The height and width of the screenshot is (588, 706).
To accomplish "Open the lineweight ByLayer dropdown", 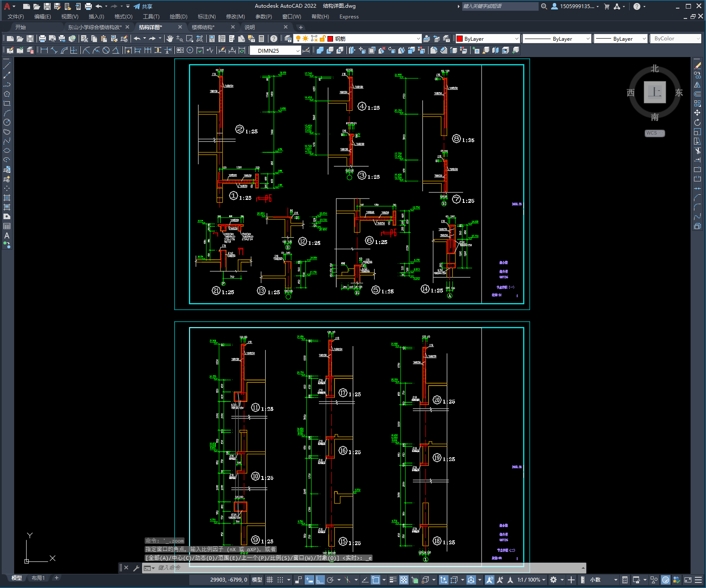I will pos(621,39).
